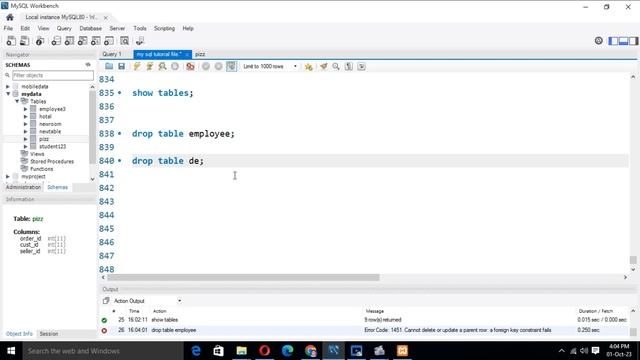The image size is (640, 360).
Task: Close the my sql tutorial file tab
Action: pos(187,54)
